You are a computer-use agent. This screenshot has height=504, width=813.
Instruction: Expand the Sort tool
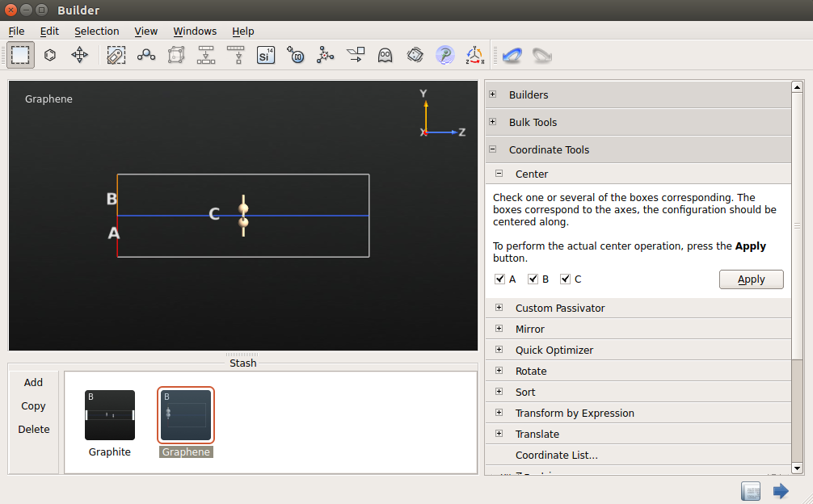[499, 392]
